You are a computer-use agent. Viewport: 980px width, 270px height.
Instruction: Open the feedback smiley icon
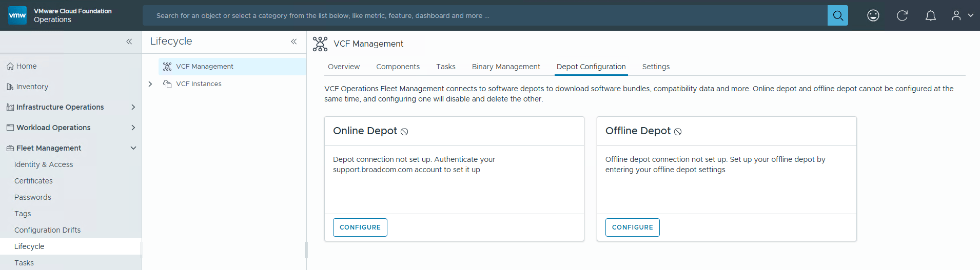click(x=873, y=15)
